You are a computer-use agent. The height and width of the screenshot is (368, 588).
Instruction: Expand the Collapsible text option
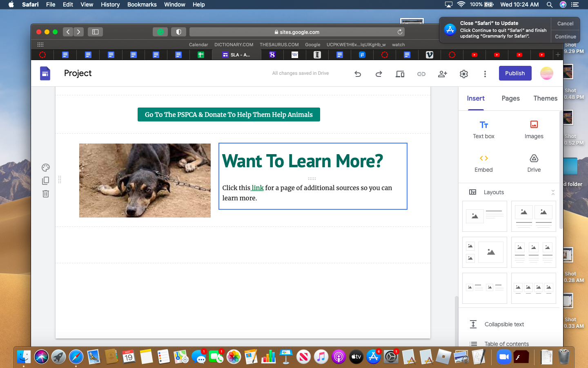click(504, 324)
